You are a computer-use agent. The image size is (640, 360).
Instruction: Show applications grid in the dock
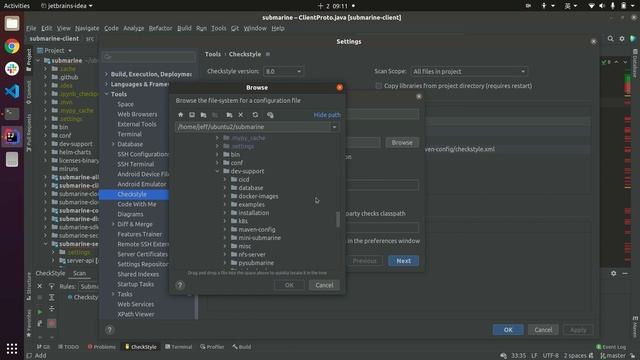coord(12,348)
